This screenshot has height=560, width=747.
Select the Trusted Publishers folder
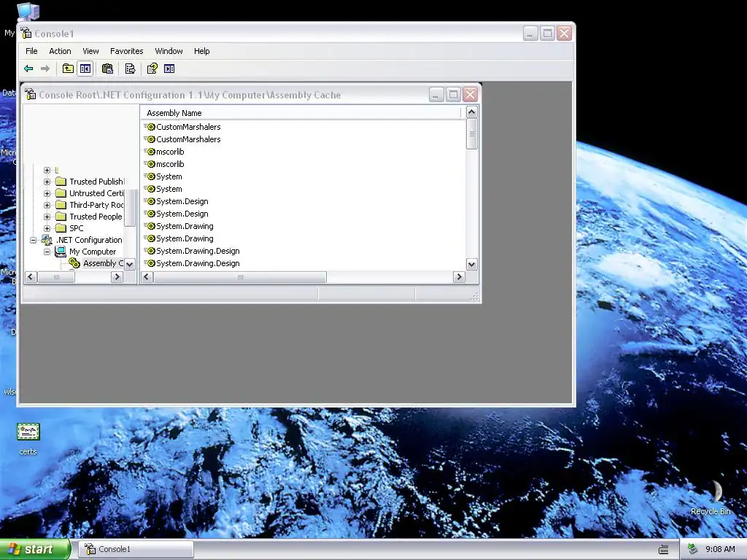[90, 182]
